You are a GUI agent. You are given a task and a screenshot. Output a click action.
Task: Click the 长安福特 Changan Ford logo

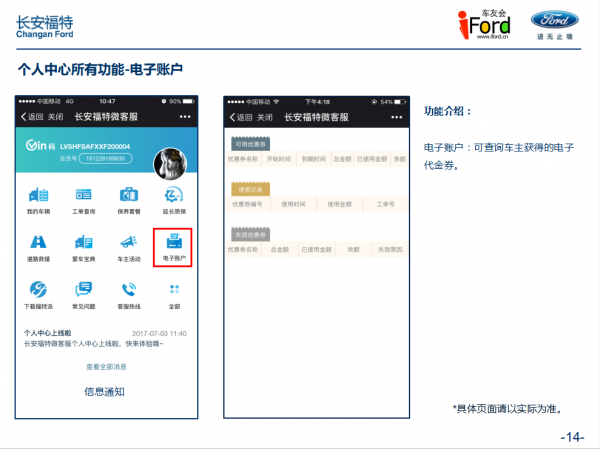(44, 26)
